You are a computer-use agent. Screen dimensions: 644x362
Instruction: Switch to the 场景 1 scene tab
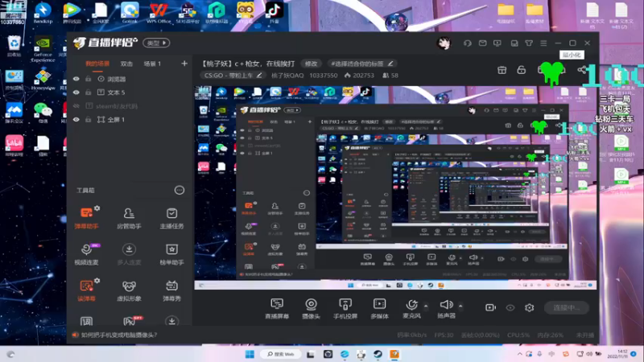click(152, 64)
